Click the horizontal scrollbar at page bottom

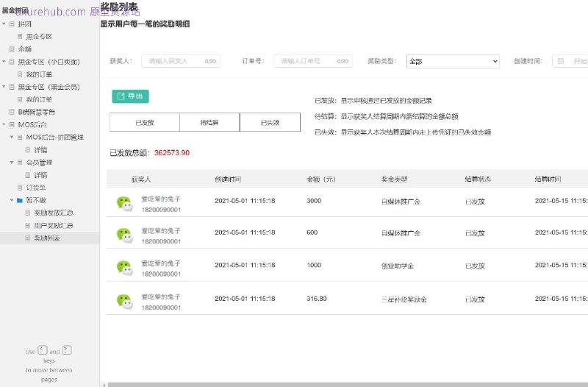click(348, 385)
